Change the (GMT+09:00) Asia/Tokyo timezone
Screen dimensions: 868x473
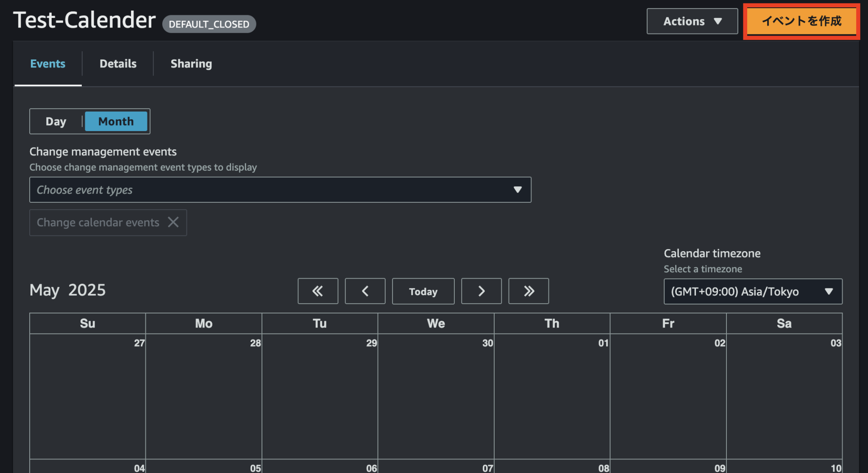752,291
